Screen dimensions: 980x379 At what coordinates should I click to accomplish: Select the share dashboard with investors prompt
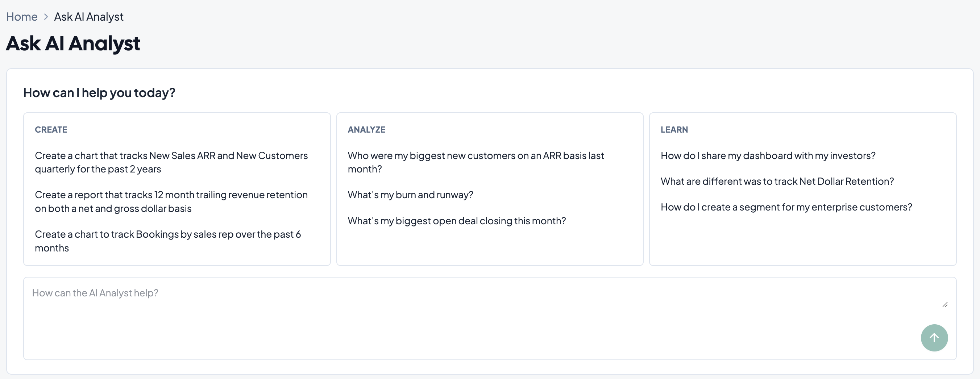(768, 156)
